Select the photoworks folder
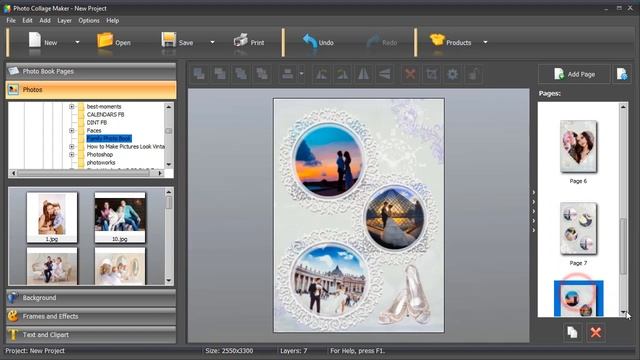This screenshot has width=640, height=360. coord(101,162)
